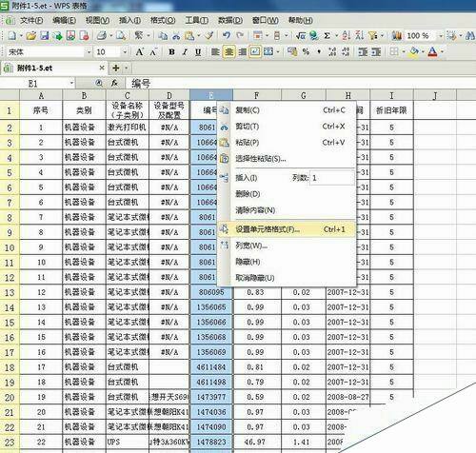
Task: Choose 设置单元格格式(F)... from context menu
Action: coord(287,229)
